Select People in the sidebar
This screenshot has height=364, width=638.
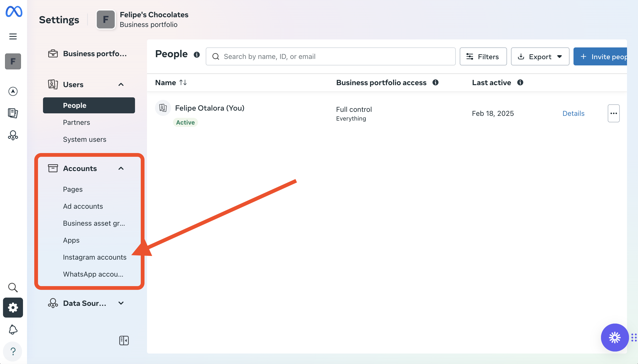[x=89, y=105]
